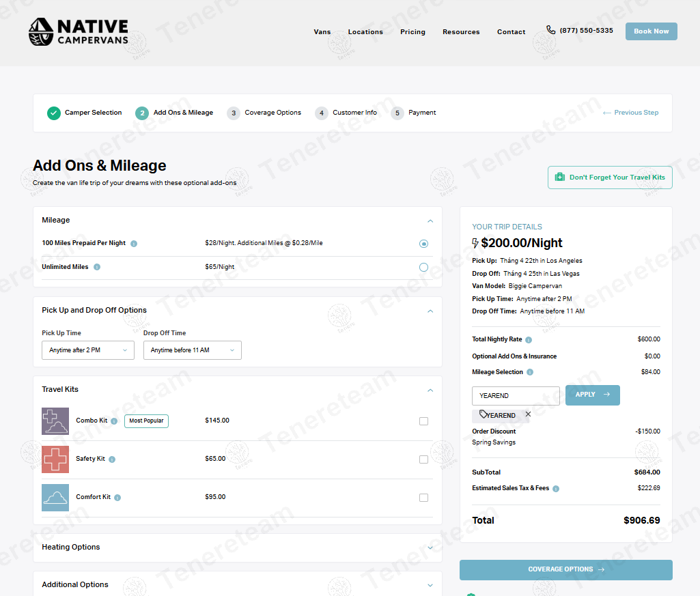Click info icon beside Comfort Kit

coord(117,498)
